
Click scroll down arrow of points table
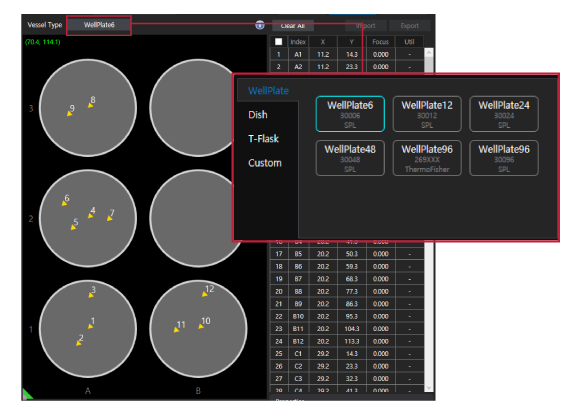pyautogui.click(x=429, y=388)
